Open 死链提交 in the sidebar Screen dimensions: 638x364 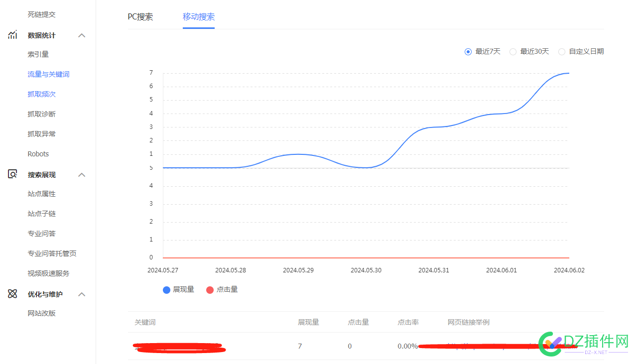pyautogui.click(x=42, y=14)
